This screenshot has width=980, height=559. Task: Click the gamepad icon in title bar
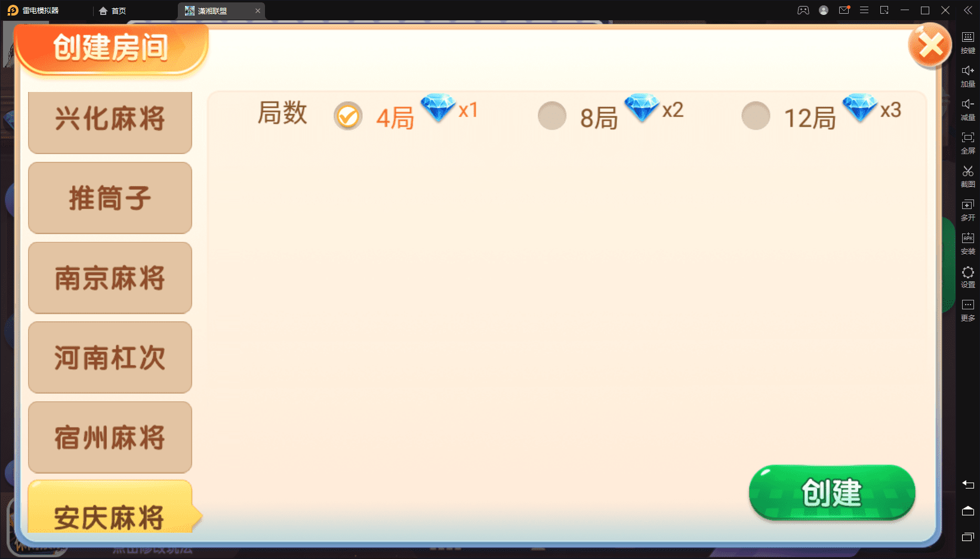[x=803, y=10]
